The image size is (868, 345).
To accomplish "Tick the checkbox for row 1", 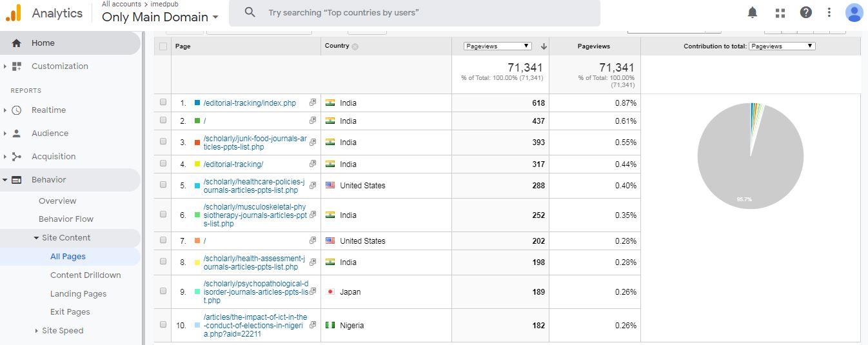I will pos(163,103).
